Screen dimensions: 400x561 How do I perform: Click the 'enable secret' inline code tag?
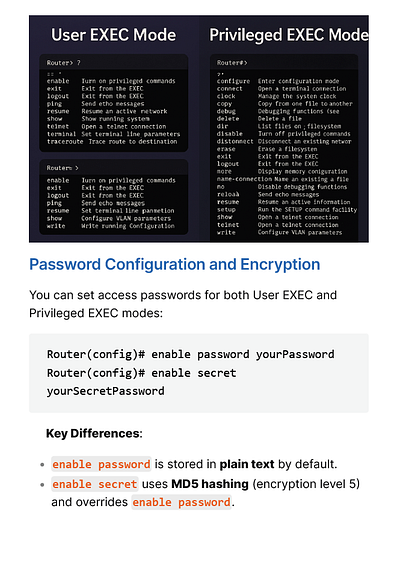[x=95, y=484]
